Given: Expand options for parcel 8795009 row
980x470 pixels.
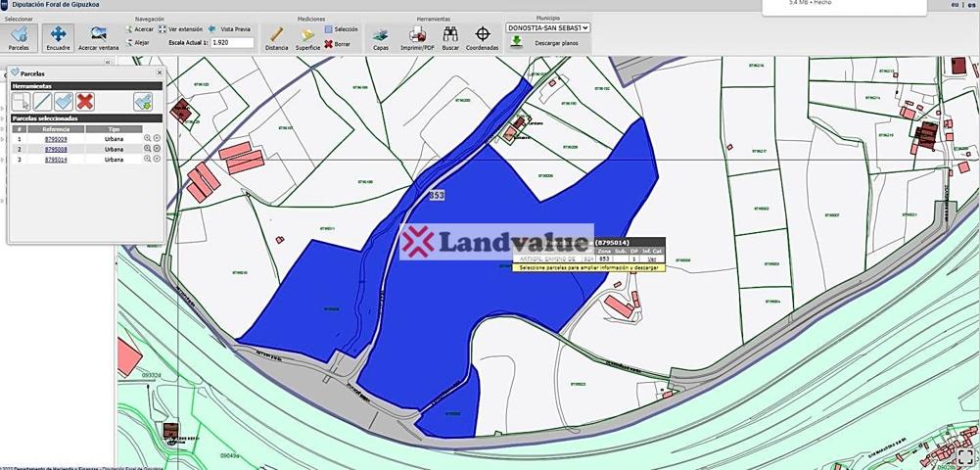Looking at the screenshot, I should (x=157, y=139).
